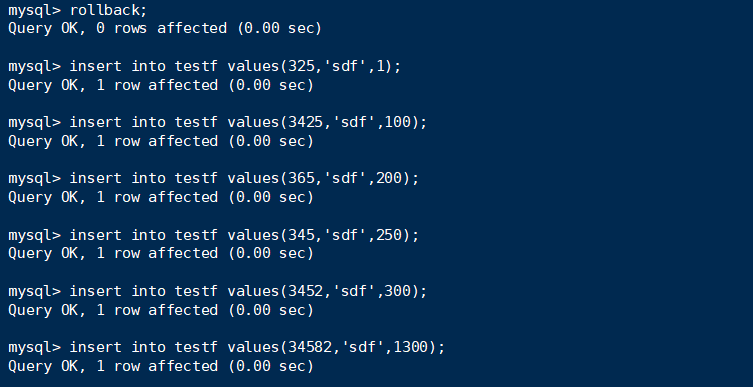Click the first mysql> prompt
The image size is (753, 387).
(x=35, y=11)
